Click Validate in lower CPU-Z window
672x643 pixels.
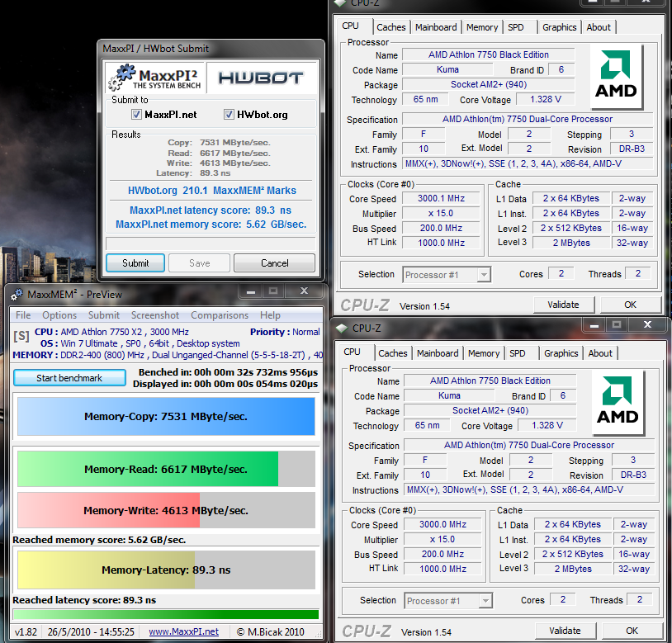(x=565, y=631)
